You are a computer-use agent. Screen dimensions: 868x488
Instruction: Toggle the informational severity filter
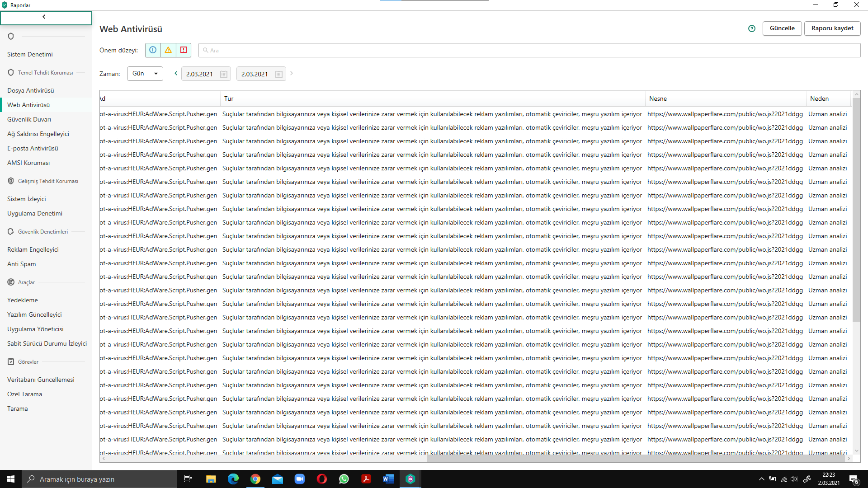(153, 50)
